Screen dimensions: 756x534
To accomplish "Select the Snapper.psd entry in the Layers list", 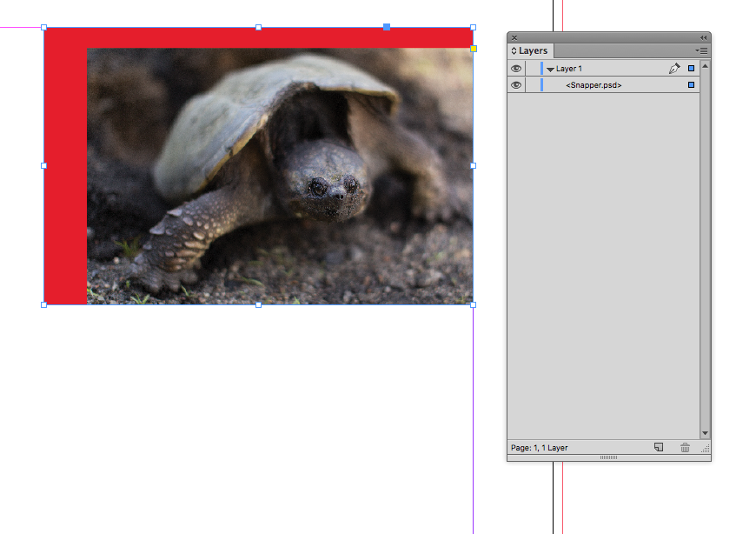I will (594, 85).
